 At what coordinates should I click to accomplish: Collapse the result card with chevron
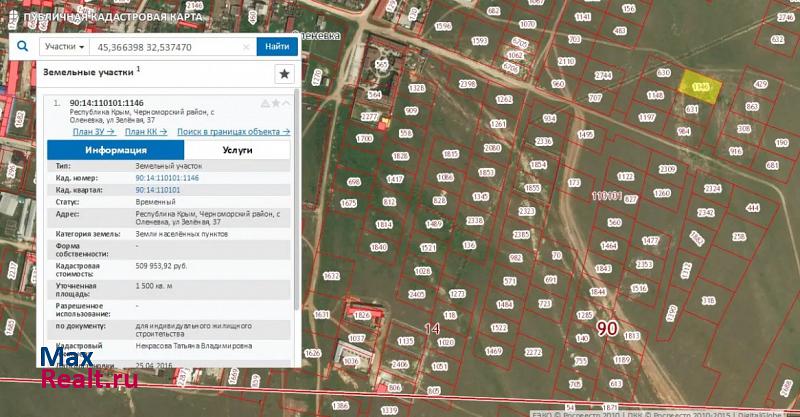pyautogui.click(x=287, y=103)
